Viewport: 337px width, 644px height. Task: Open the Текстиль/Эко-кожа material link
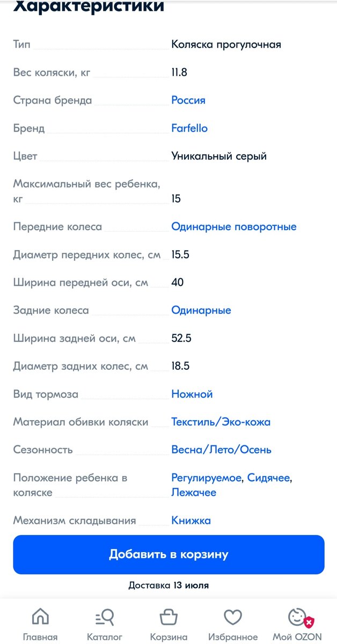point(221,422)
